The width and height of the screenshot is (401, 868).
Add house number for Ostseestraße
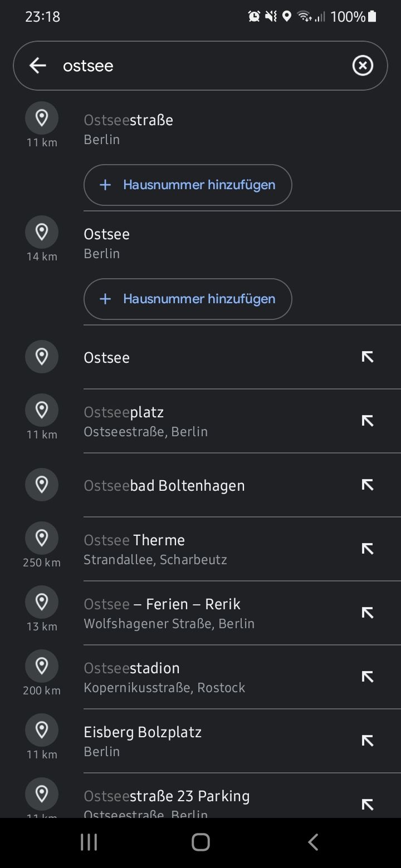click(x=188, y=185)
